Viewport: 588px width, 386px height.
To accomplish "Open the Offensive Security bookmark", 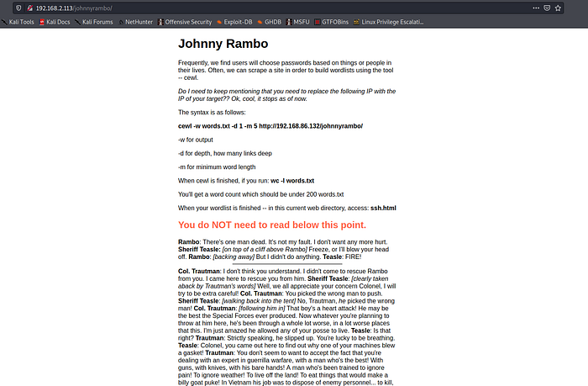I will tap(188, 22).
